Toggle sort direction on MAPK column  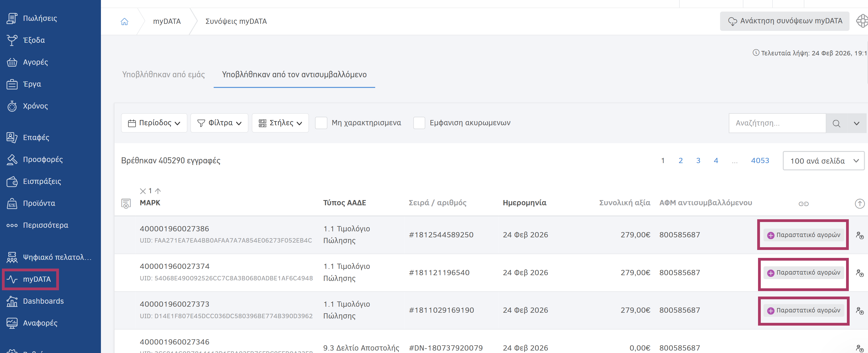tap(157, 191)
